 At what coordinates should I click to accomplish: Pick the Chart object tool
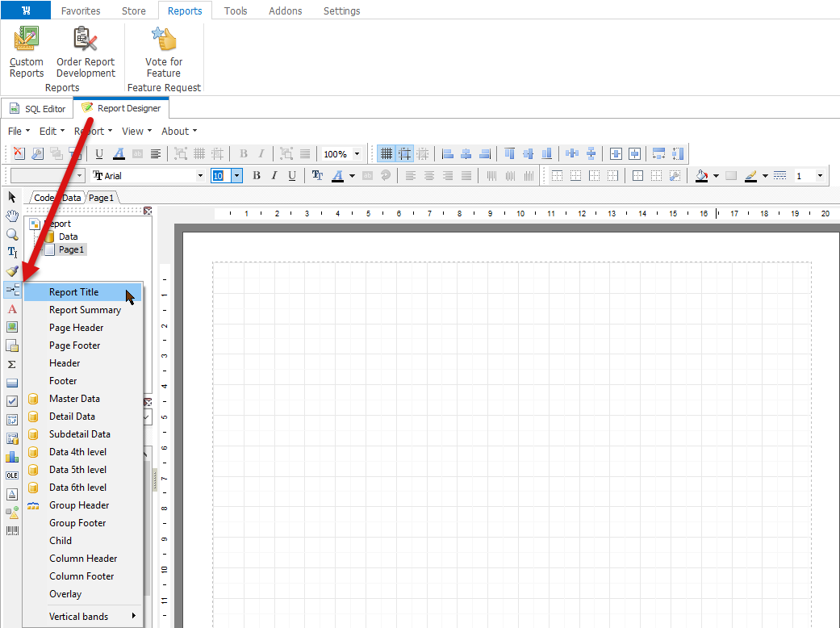tap(12, 457)
